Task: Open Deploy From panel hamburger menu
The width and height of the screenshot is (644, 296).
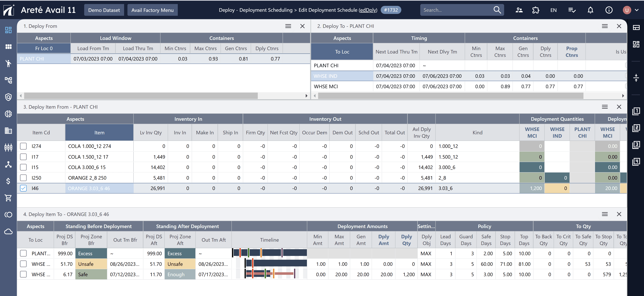Action: coord(288,26)
